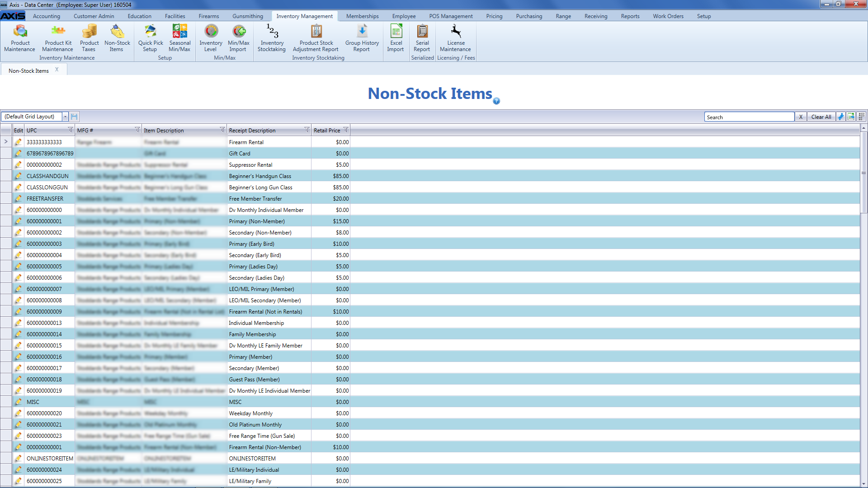Open Product Maintenance from the ribbon
The width and height of the screenshot is (868, 488).
pos(20,38)
